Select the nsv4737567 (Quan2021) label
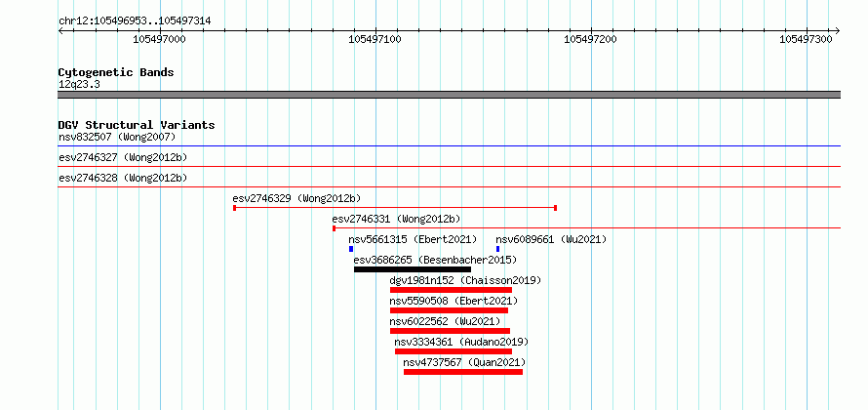The image size is (868, 410). tap(464, 362)
